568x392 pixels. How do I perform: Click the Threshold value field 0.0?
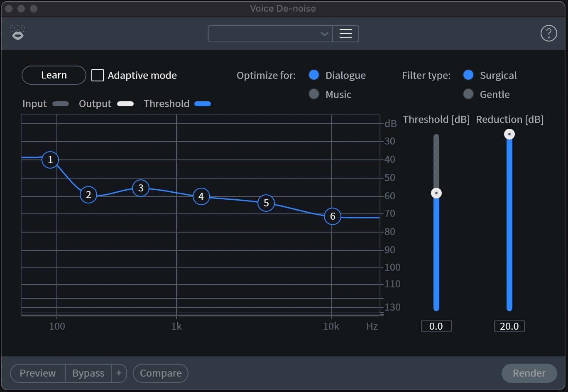436,326
